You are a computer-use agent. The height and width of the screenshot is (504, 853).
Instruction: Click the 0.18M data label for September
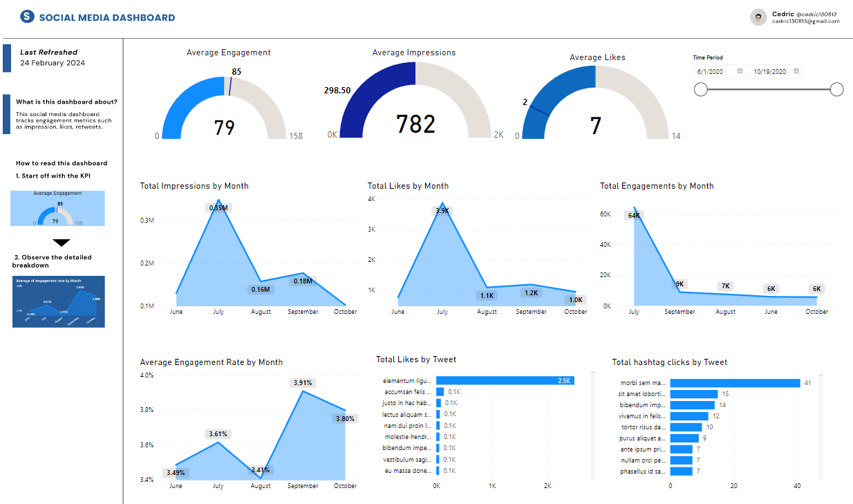(303, 281)
